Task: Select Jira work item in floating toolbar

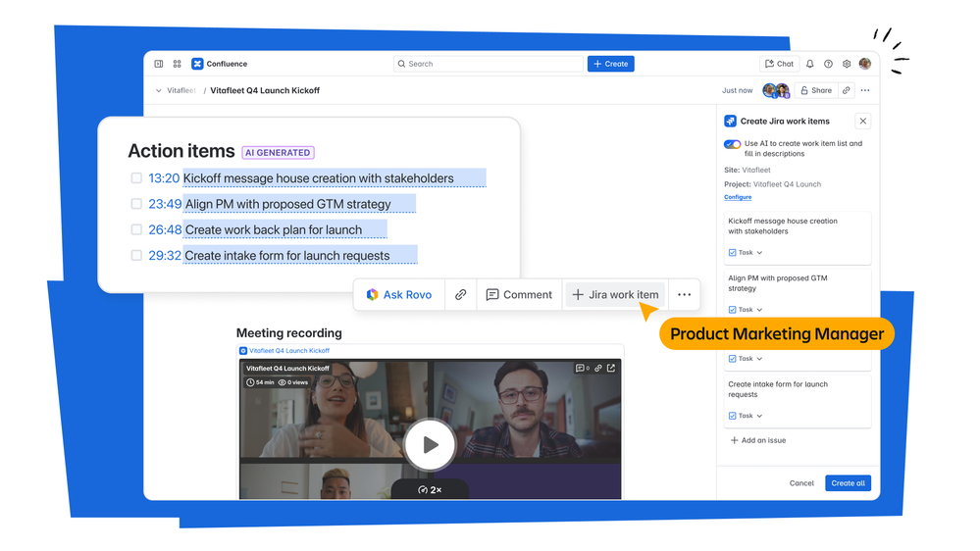Action: click(x=615, y=294)
